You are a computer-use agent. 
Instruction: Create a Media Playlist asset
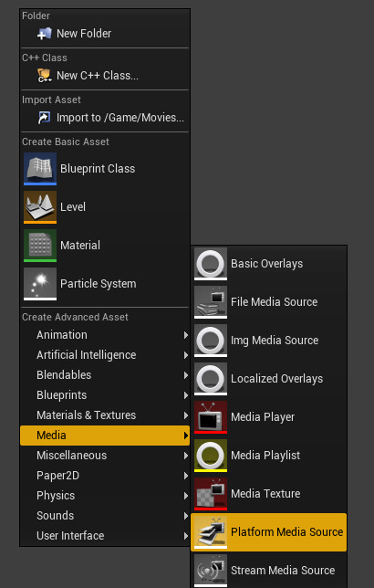coord(265,456)
